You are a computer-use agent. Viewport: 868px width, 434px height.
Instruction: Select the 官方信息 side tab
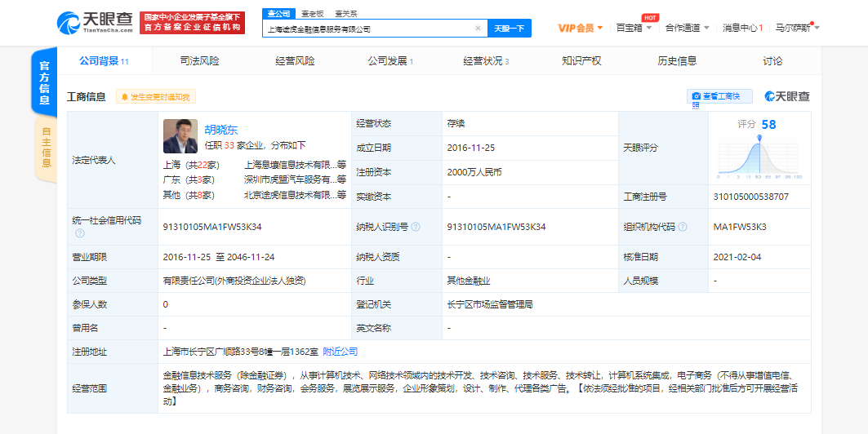[45, 82]
